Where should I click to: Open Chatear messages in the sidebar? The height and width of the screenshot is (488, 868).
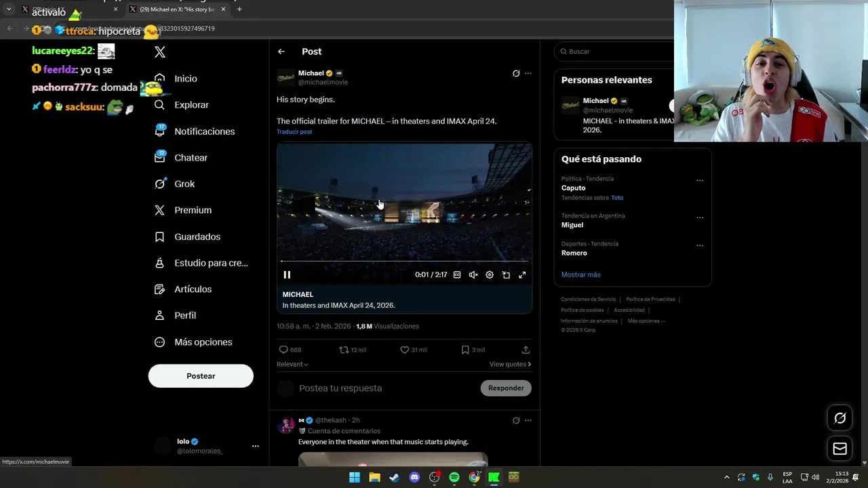(x=181, y=157)
